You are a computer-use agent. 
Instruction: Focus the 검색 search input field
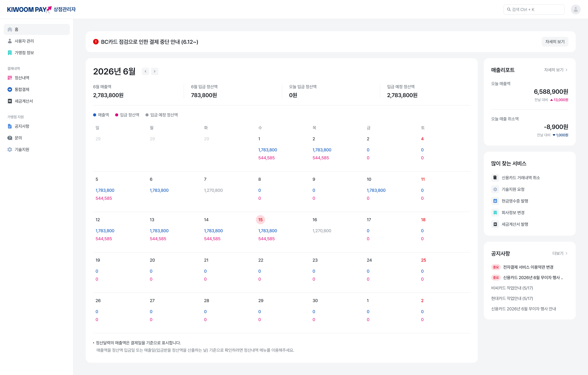534,9
